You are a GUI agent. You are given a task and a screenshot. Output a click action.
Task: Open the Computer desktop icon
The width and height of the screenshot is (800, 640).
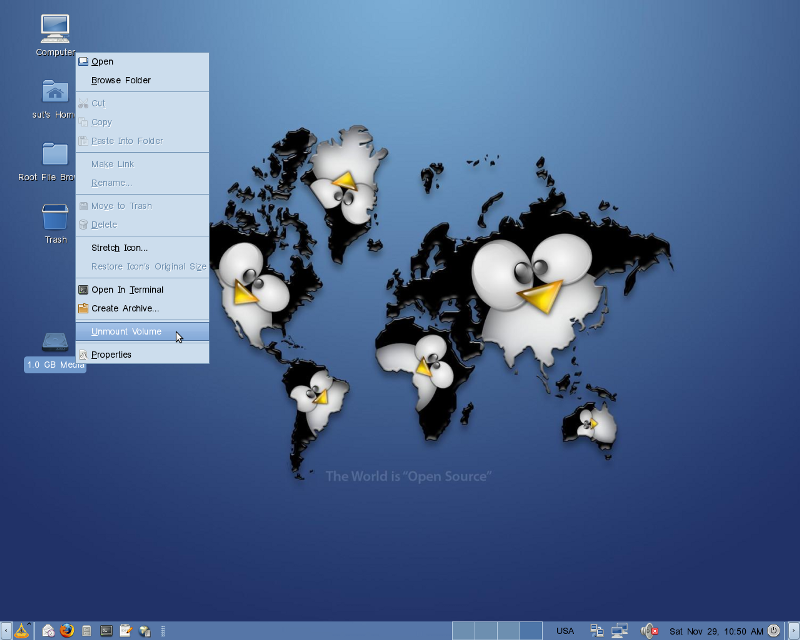pos(55,29)
